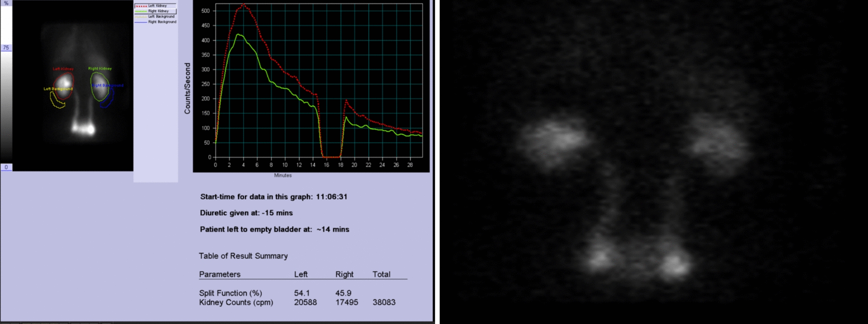Click the Right column header
Image resolution: width=868 pixels, height=324 pixels.
344,274
